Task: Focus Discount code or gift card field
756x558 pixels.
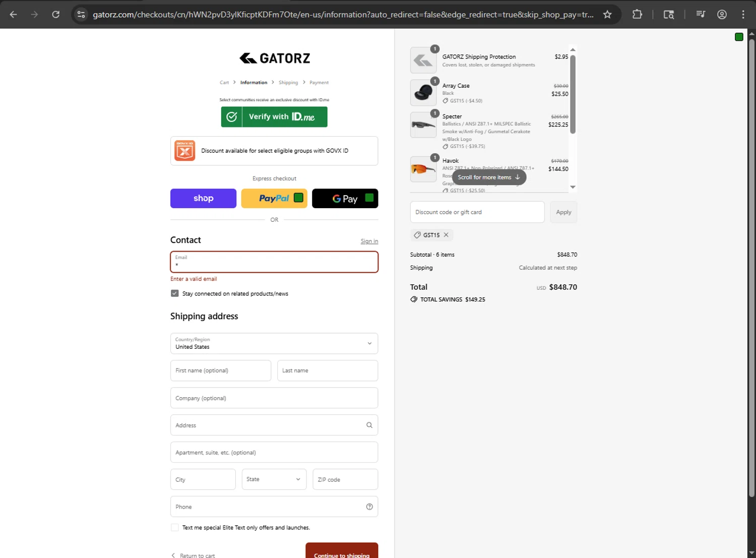Action: [x=477, y=212]
